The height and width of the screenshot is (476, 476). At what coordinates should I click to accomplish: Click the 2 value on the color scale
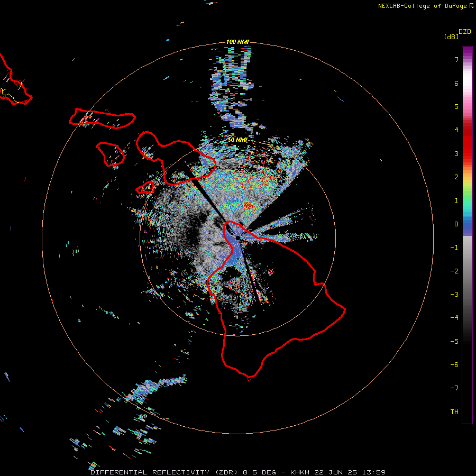tap(456, 177)
